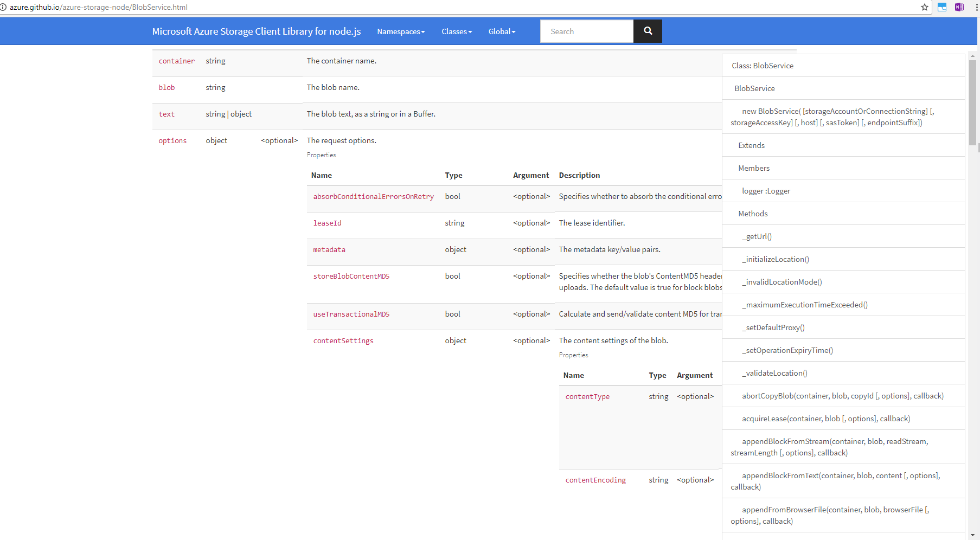
Task: Click the Methods section heading in the sidebar
Action: pos(753,213)
